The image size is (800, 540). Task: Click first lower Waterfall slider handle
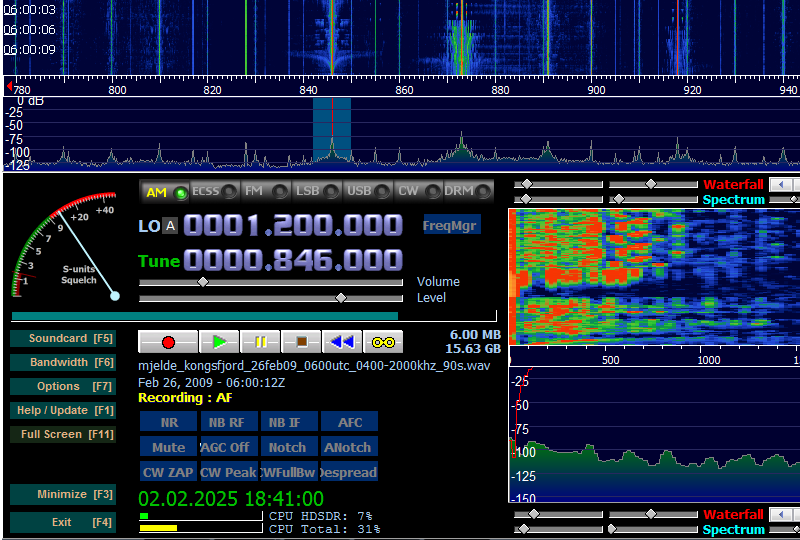(x=534, y=514)
